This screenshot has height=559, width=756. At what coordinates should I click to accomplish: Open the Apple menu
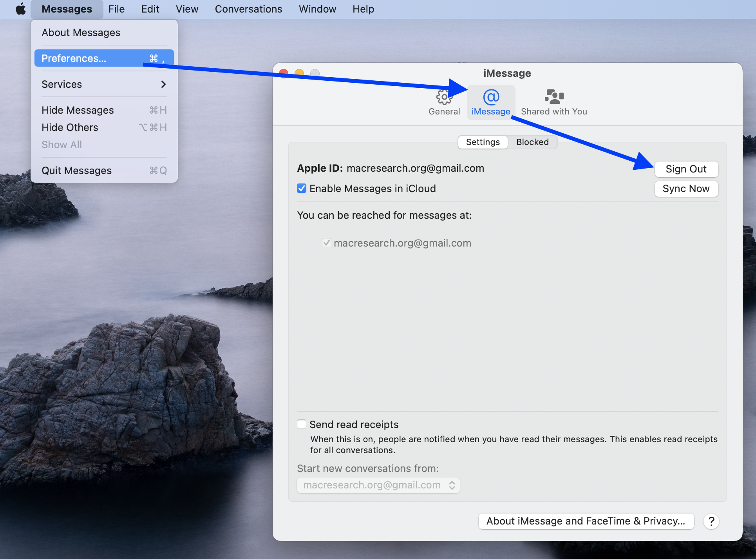point(20,9)
